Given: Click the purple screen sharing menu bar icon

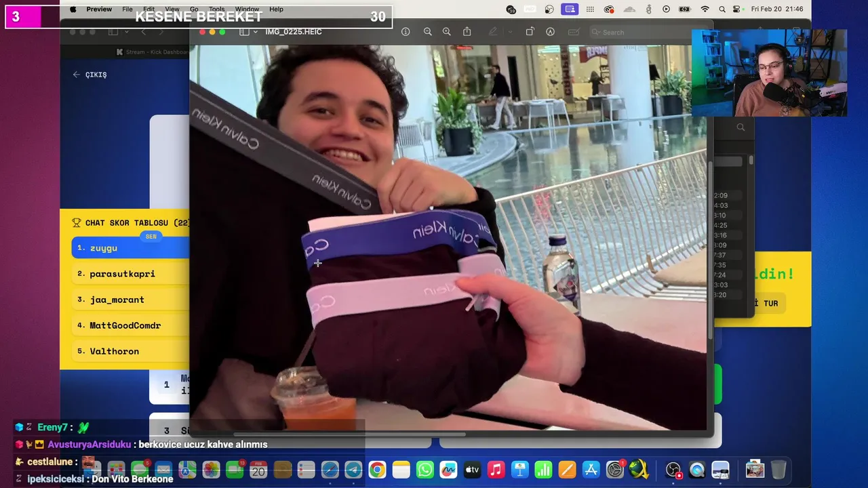Looking at the screenshot, I should [x=570, y=9].
